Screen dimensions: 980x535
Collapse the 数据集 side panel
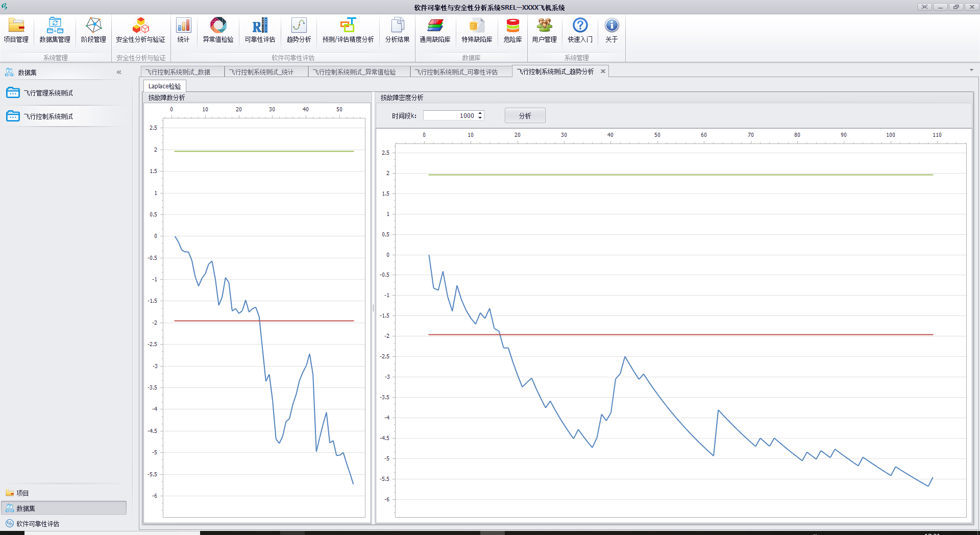119,72
